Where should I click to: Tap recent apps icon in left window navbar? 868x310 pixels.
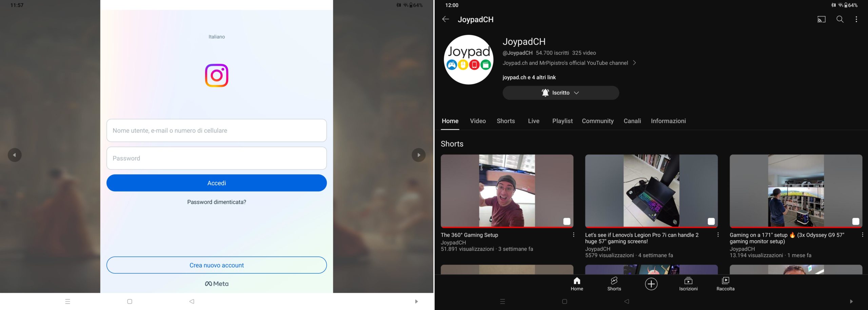tap(67, 301)
